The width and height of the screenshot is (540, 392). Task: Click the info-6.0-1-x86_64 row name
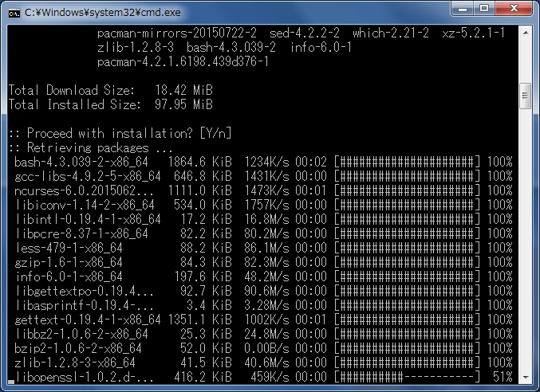[x=69, y=276]
